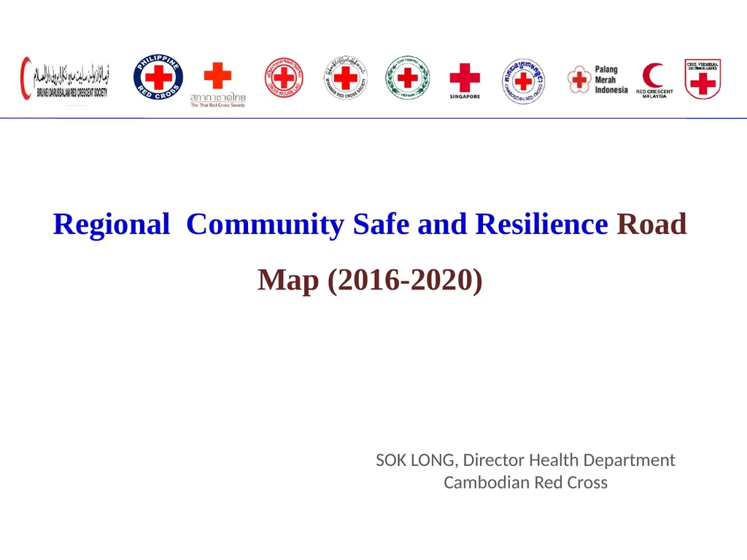Viewport: 747px width, 560px height.
Task: Select the Vietnam Red Cross wreath logo
Action: (407, 77)
